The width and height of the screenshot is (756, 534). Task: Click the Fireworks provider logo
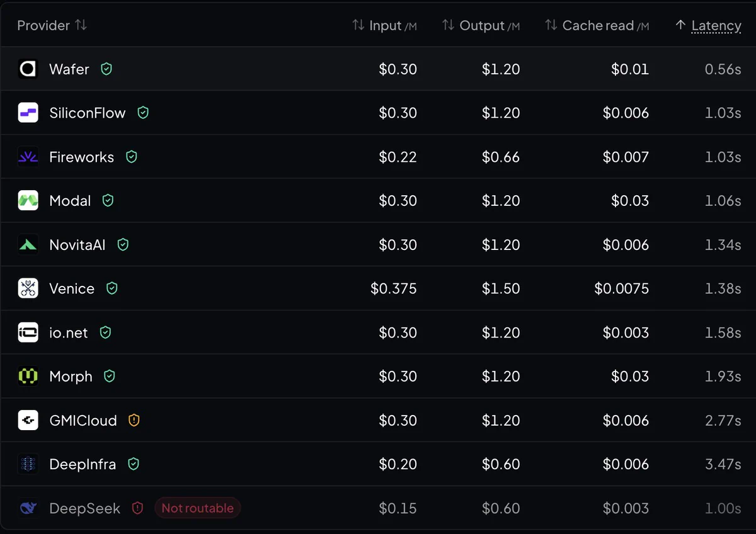point(28,157)
